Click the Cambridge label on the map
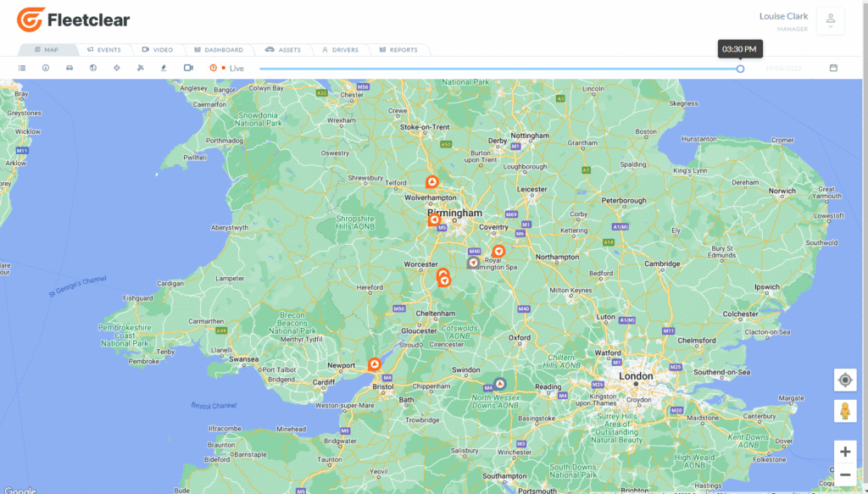868x494 pixels. click(x=661, y=264)
